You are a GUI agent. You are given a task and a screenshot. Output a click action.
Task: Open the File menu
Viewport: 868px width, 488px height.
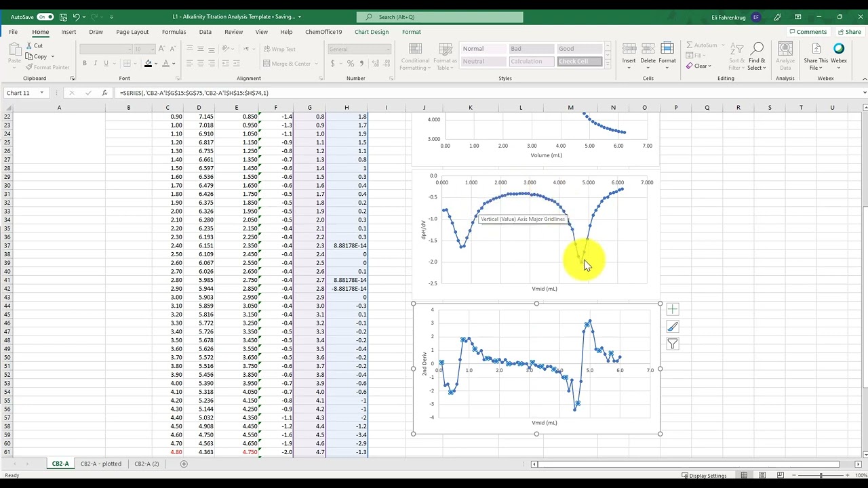point(13,32)
